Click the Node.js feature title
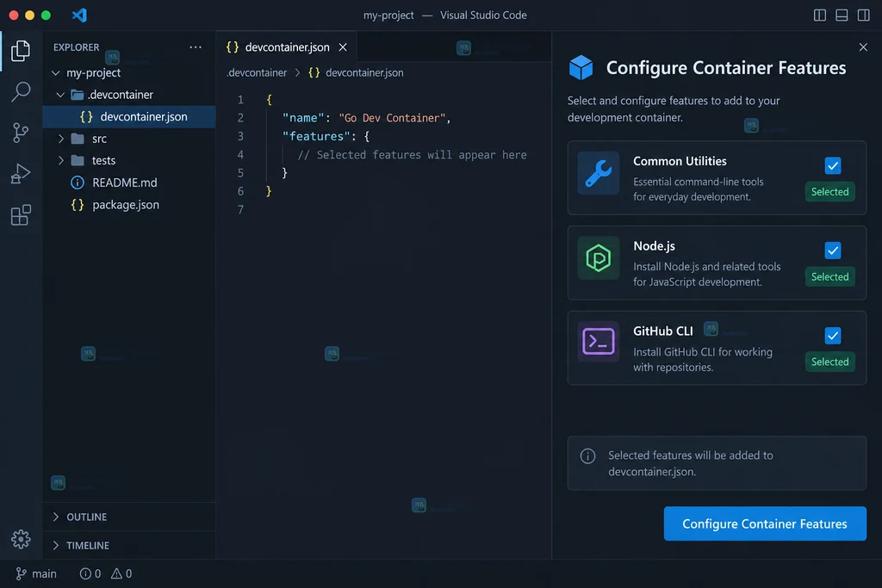 [654, 246]
